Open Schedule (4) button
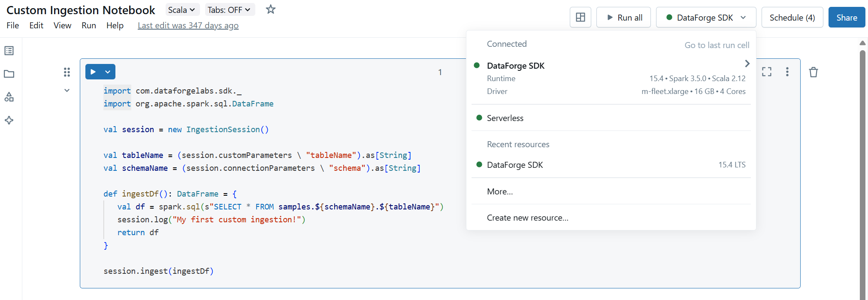 (x=792, y=18)
